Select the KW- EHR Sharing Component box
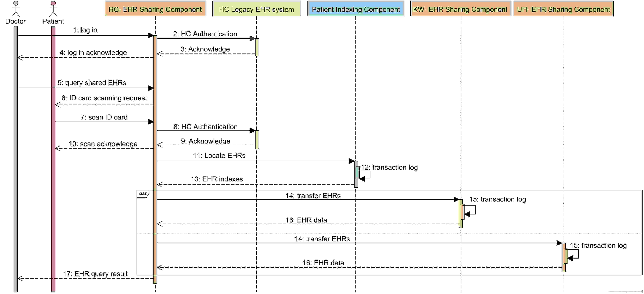 pos(460,9)
